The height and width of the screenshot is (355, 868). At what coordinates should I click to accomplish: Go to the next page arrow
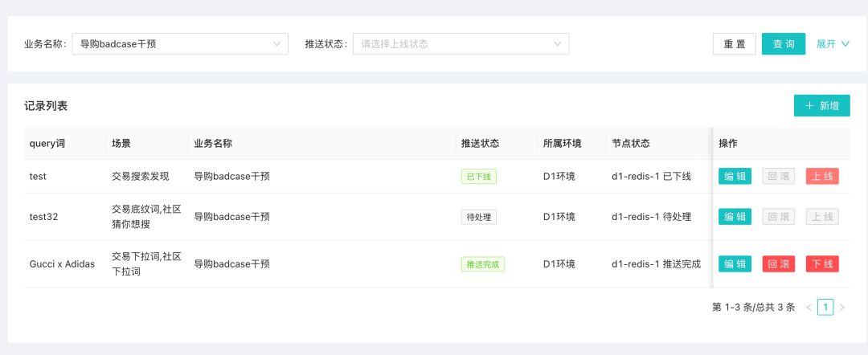[x=842, y=307]
